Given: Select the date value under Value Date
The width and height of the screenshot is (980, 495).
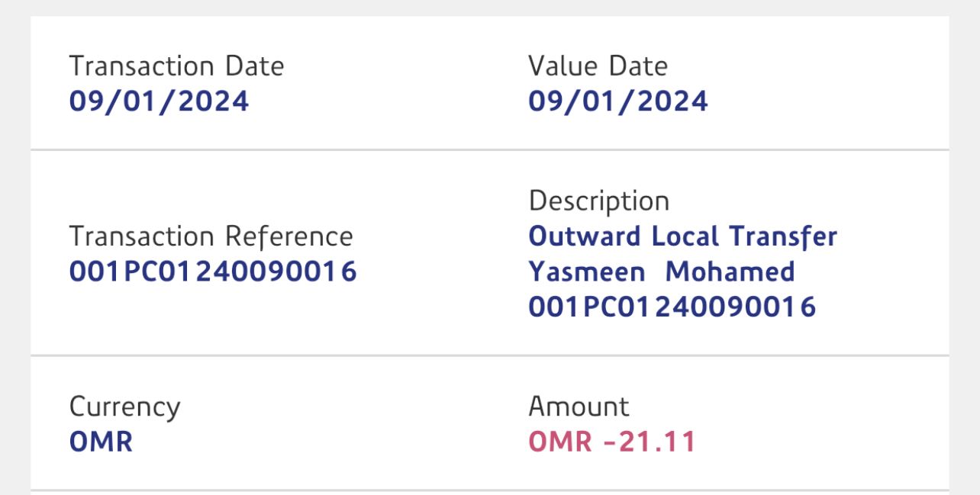Looking at the screenshot, I should pos(617,101).
